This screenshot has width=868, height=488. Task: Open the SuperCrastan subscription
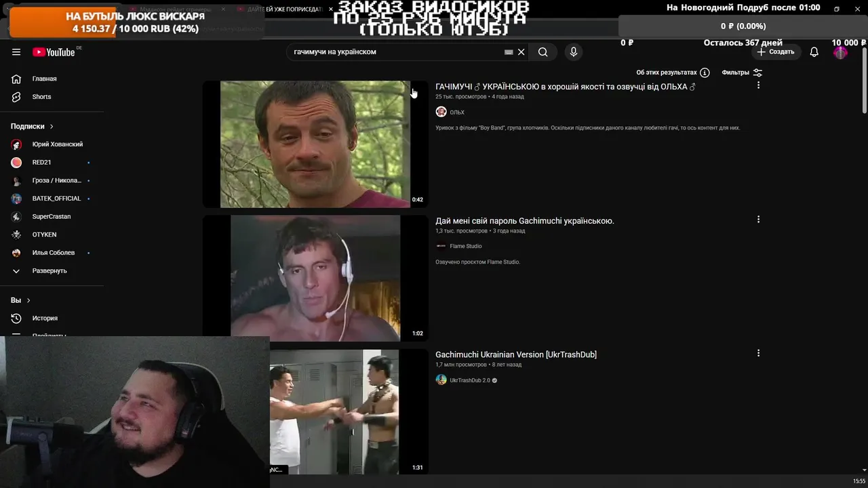[x=53, y=217]
